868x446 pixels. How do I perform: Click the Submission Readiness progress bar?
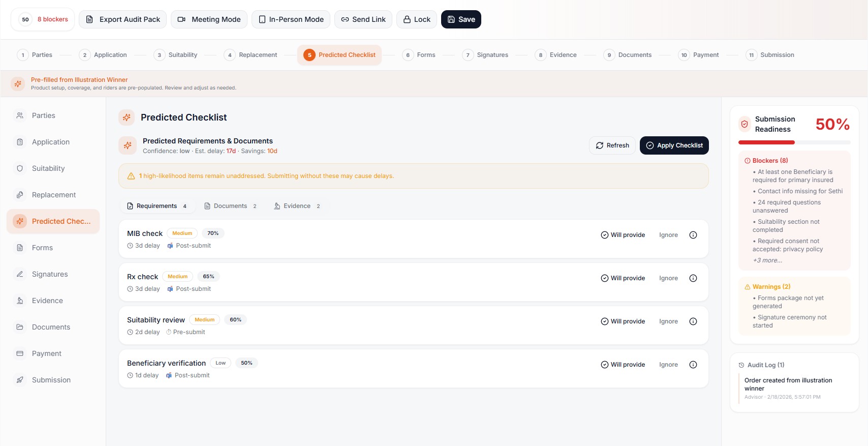(794, 142)
